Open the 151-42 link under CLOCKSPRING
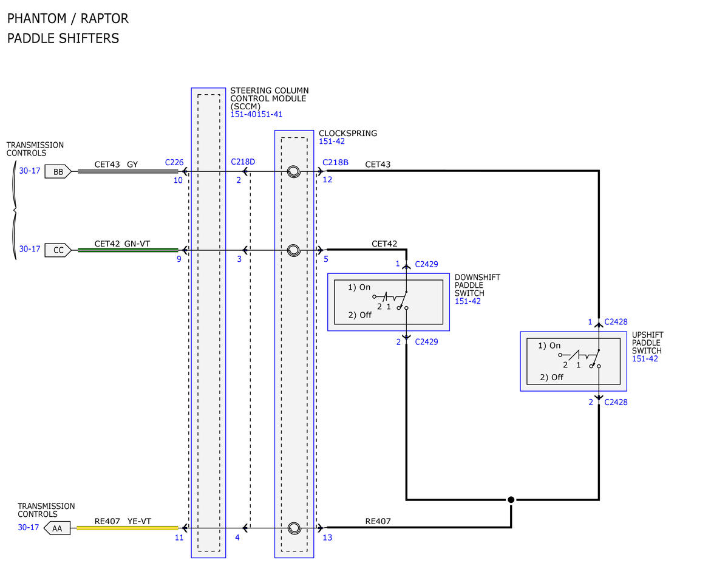The image size is (728, 563). coord(332,142)
